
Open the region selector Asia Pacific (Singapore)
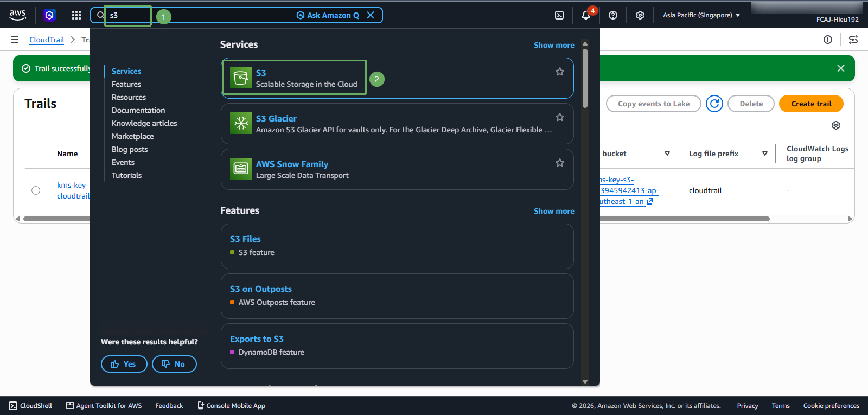point(701,15)
